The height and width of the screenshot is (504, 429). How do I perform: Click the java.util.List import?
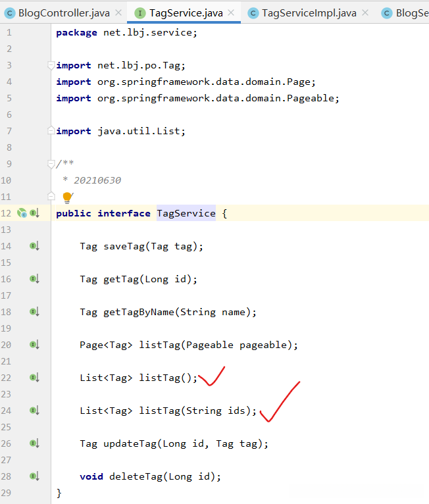pos(121,131)
